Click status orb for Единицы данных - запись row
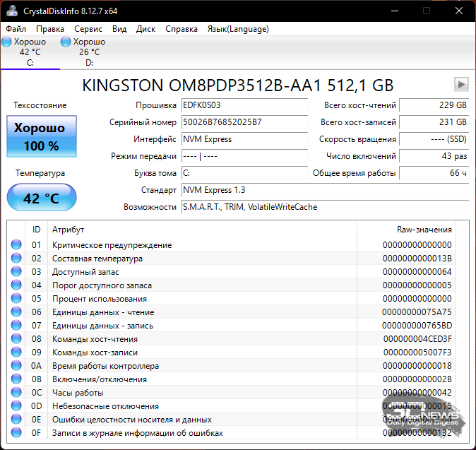476x450 pixels. coord(16,325)
